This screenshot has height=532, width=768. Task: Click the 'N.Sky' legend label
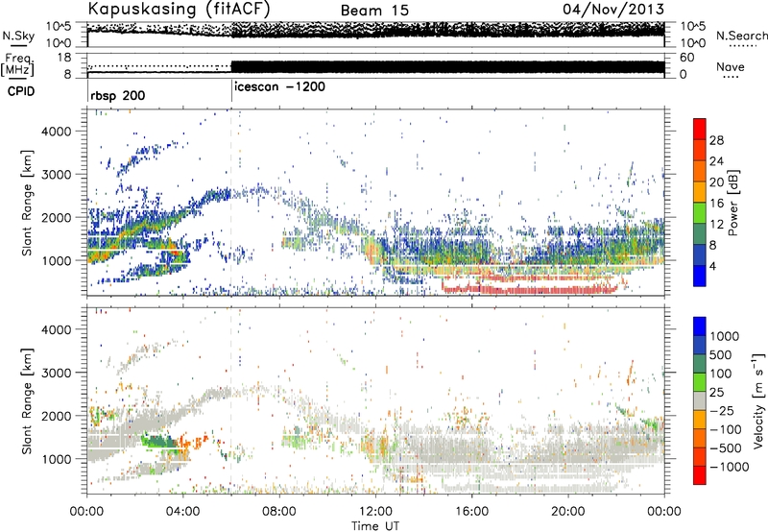(x=18, y=36)
